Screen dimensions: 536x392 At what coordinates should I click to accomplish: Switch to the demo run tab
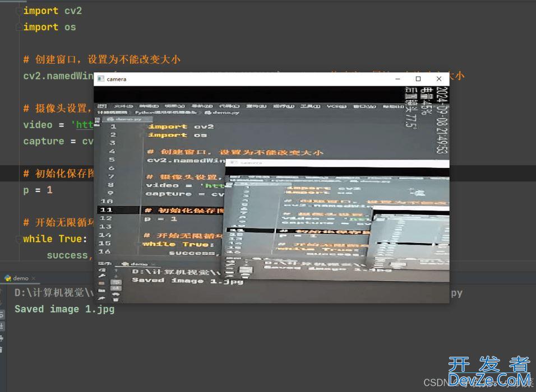pyautogui.click(x=20, y=278)
